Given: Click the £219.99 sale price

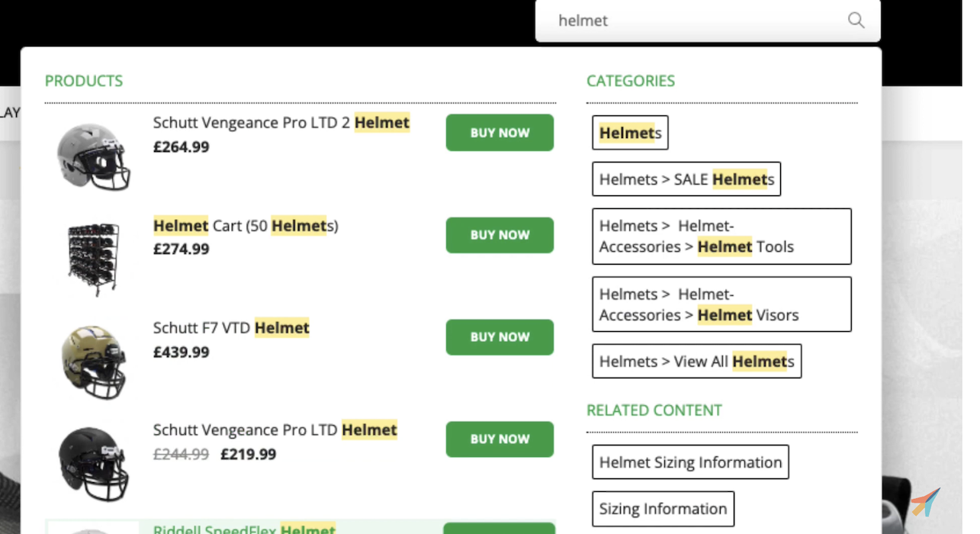Looking at the screenshot, I should click(249, 454).
